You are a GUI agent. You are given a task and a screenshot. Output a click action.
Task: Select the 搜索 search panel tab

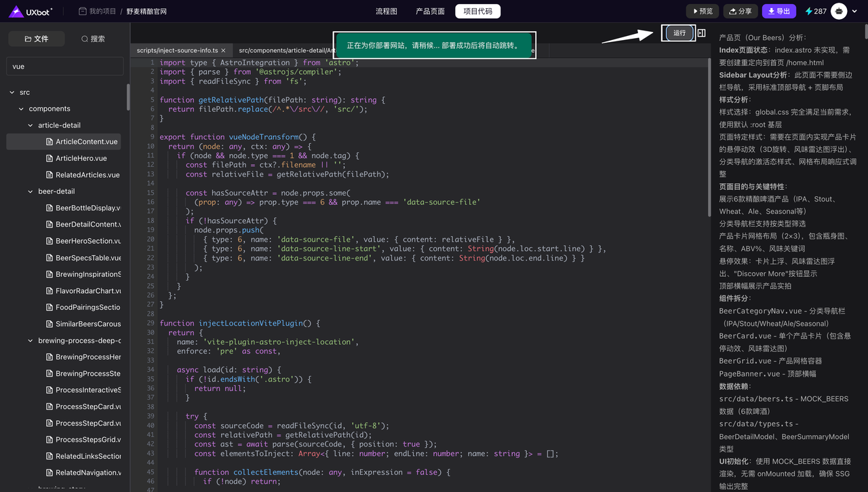coord(93,39)
